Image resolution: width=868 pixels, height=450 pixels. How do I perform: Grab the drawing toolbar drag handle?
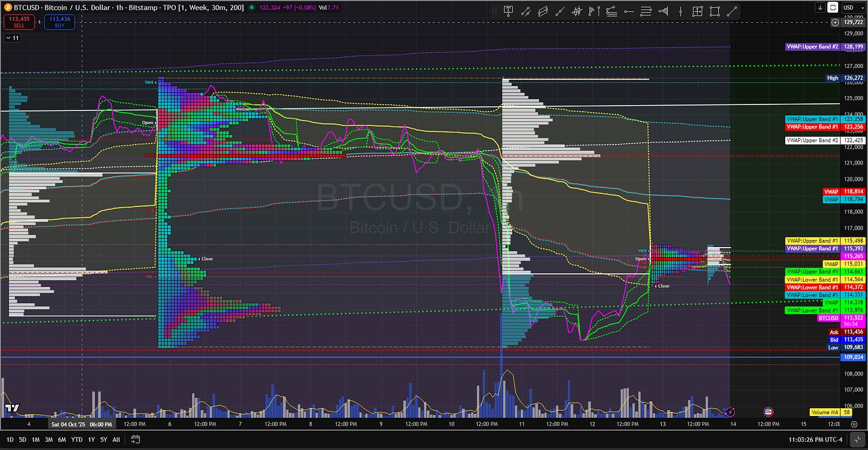click(494, 11)
